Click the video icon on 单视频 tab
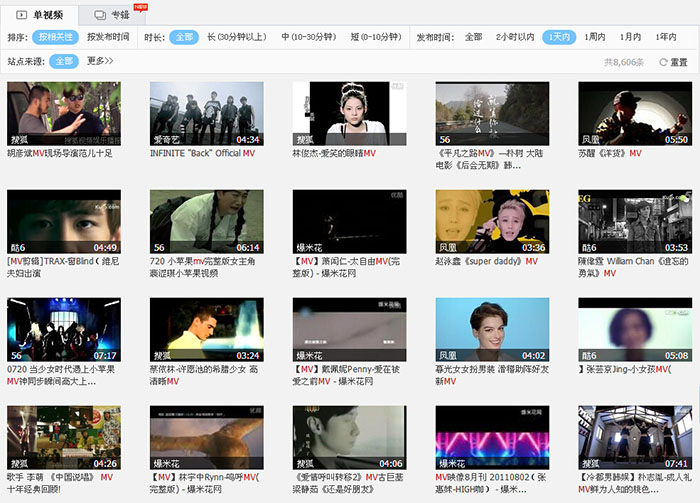The image size is (700, 503). [x=21, y=15]
